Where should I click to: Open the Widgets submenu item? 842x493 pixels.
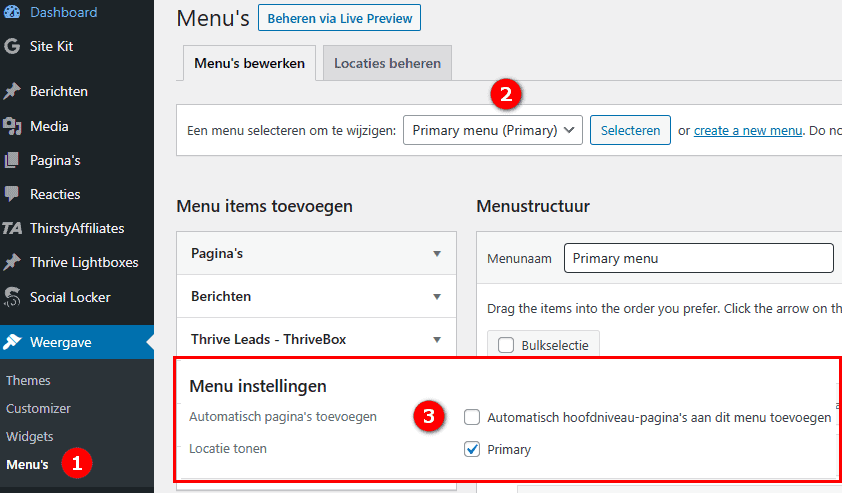coord(30,436)
